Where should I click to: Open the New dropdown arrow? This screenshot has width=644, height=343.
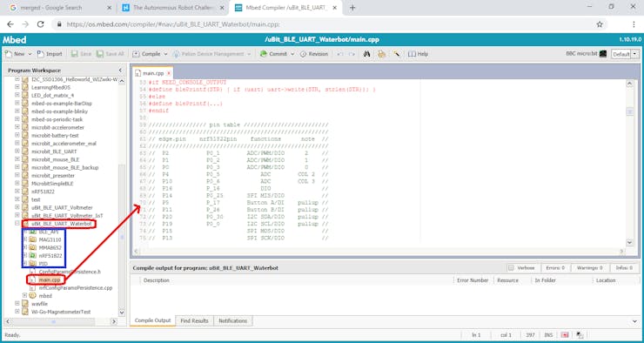click(x=30, y=54)
